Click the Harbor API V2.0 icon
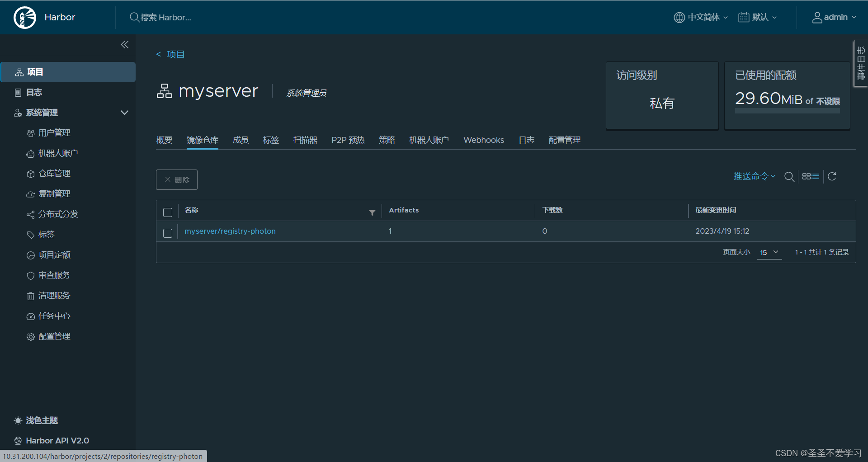This screenshot has width=868, height=462. tap(18, 441)
